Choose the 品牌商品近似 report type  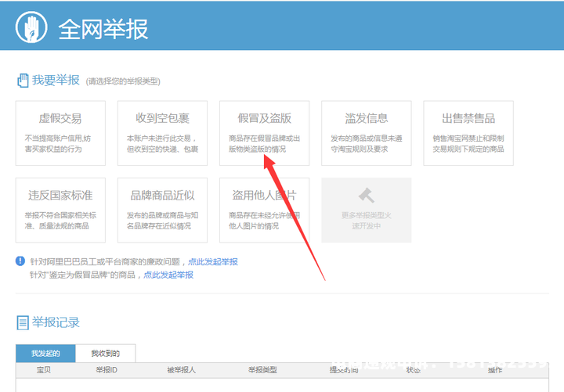(x=162, y=210)
